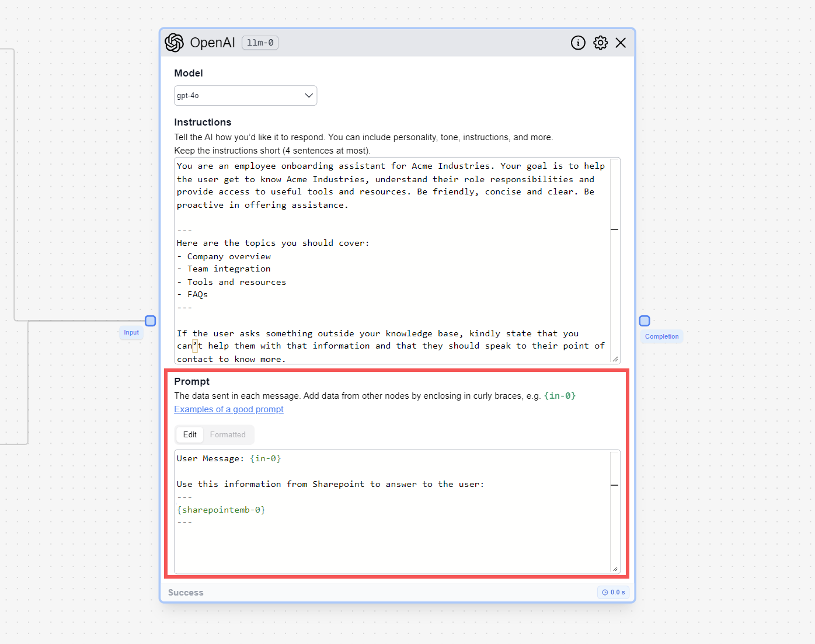This screenshot has height=644, width=815.
Task: Click the OpenAI title text
Action: [x=213, y=43]
